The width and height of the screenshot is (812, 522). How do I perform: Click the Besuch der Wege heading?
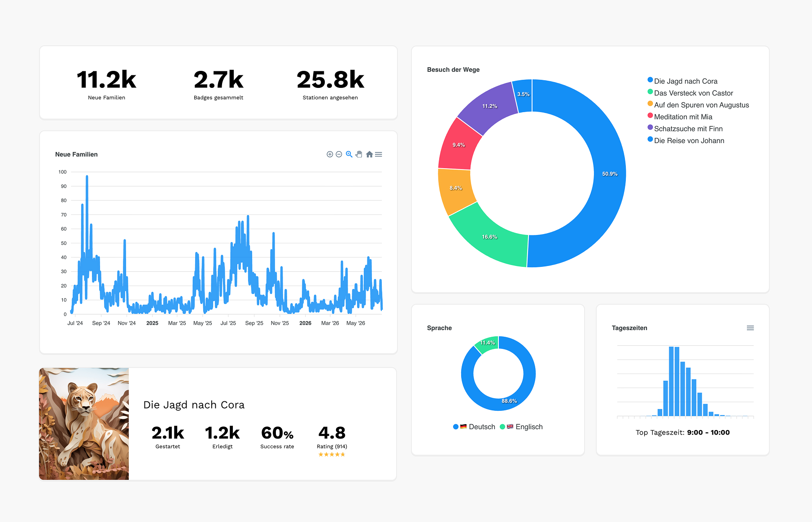pyautogui.click(x=453, y=70)
